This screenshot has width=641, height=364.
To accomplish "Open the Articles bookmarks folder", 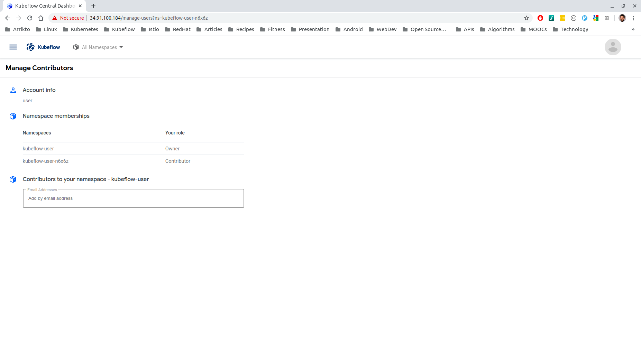I will 209,29.
